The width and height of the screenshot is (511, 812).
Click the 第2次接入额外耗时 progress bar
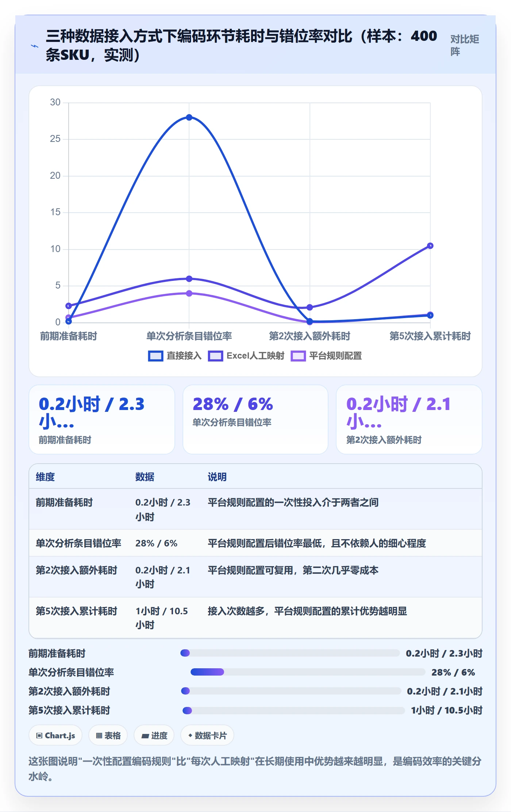291,691
